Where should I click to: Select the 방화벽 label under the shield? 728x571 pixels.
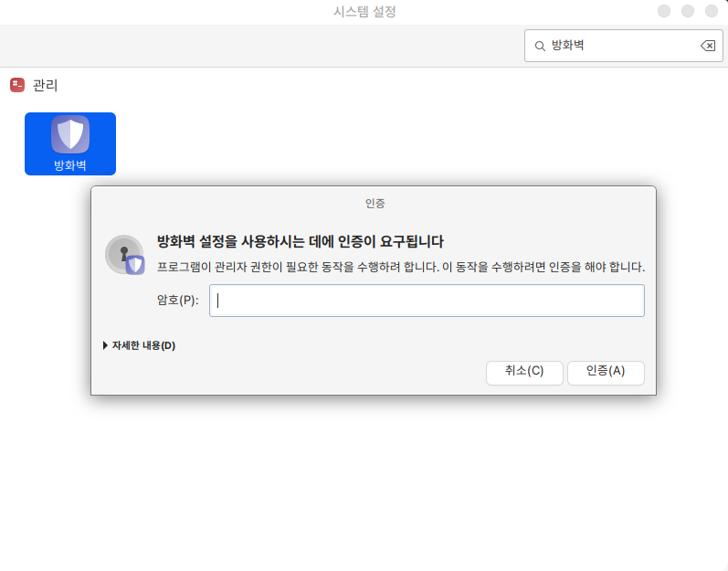click(x=70, y=165)
